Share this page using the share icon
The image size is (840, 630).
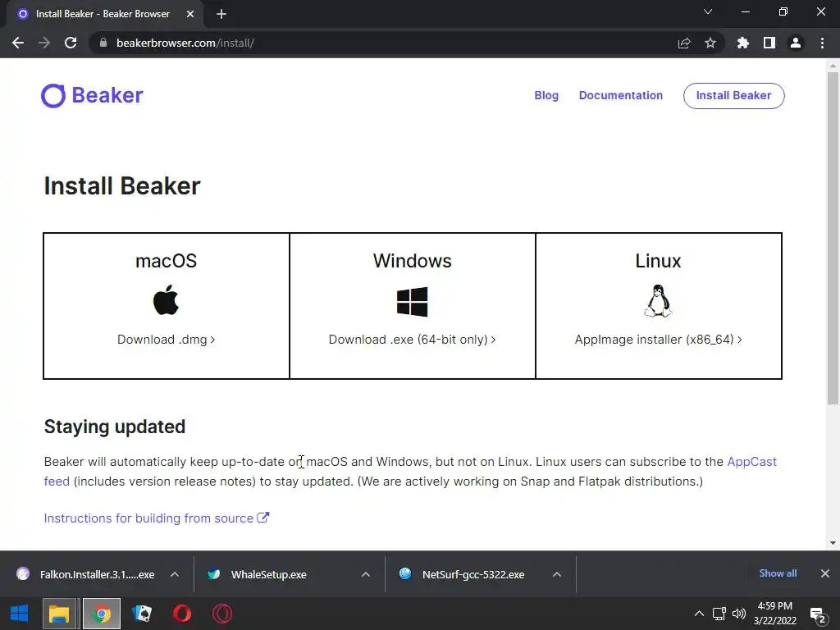pos(684,43)
